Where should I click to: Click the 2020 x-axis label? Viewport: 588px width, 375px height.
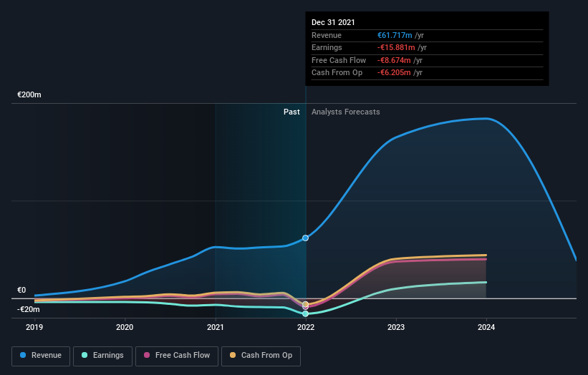coord(125,327)
